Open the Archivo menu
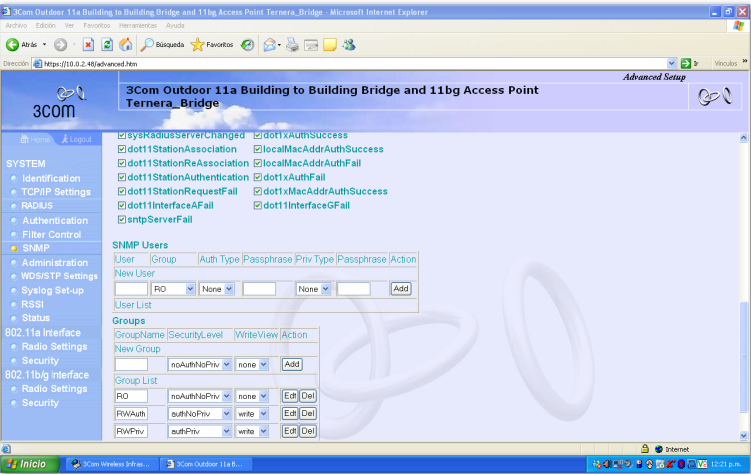Screen dimensions: 751x474 tap(17, 25)
